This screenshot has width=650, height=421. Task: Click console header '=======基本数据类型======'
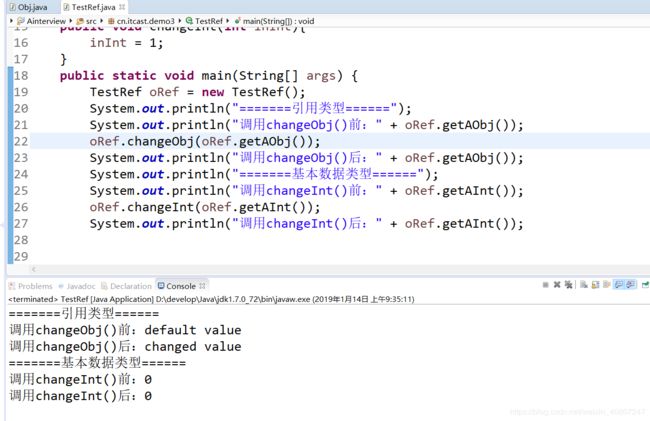click(x=97, y=363)
